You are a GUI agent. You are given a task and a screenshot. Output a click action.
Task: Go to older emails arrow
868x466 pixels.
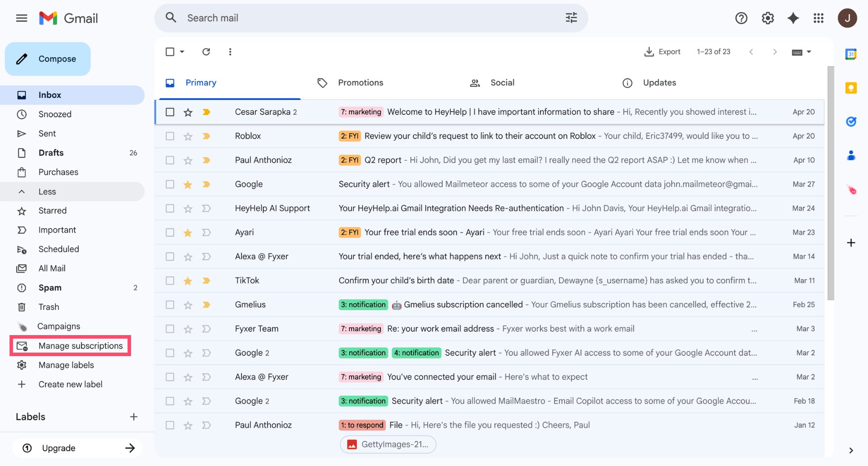[775, 52]
